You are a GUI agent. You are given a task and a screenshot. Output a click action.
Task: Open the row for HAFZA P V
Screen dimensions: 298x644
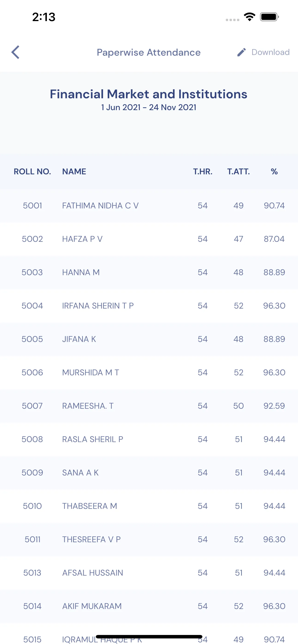(149, 239)
